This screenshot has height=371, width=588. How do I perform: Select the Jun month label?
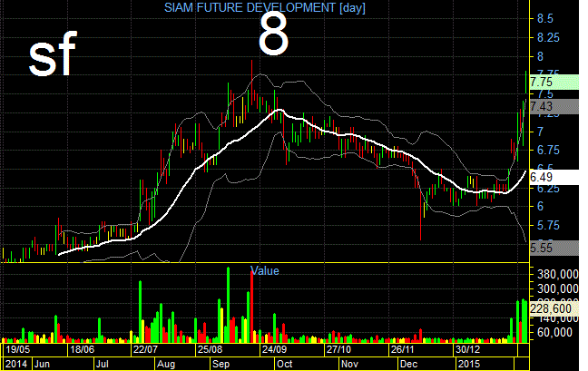click(x=42, y=364)
